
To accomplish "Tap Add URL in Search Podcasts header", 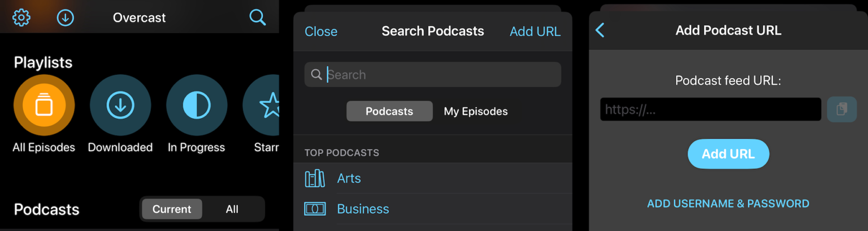I will tap(535, 32).
